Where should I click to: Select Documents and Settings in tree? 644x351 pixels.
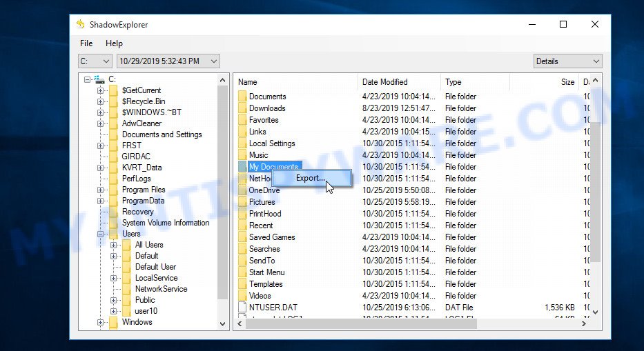point(162,134)
